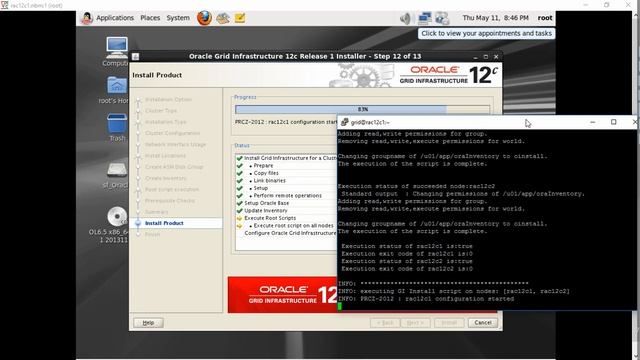
Task: Click the Create ASM Disk Group step
Action: tap(174, 167)
